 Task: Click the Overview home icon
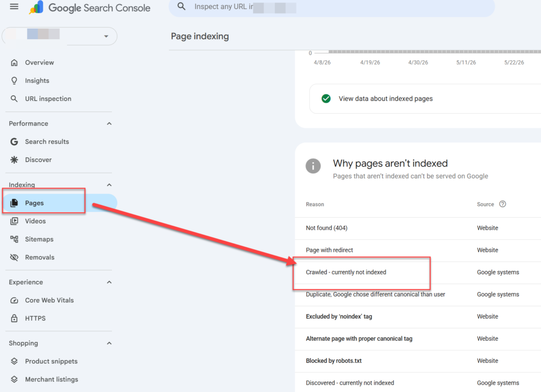click(14, 62)
